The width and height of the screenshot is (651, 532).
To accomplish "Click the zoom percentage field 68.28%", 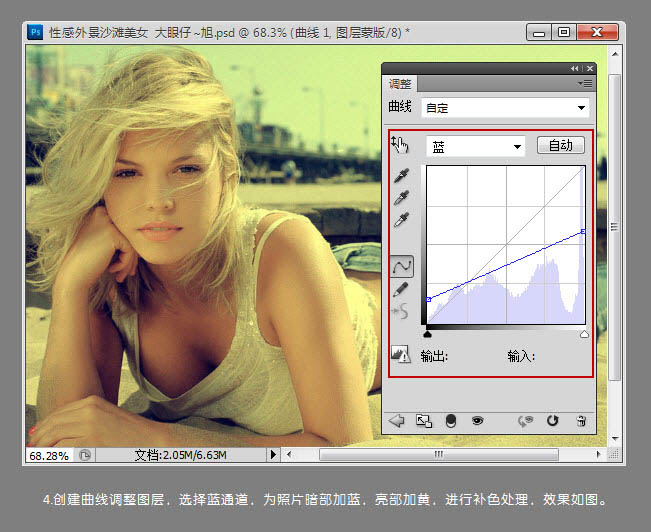I will [x=48, y=454].
